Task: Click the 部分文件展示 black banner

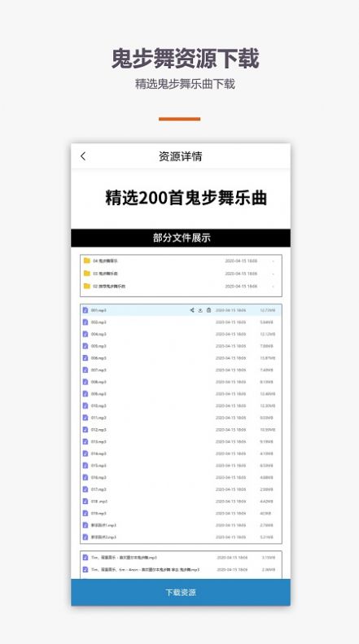Action: (x=181, y=238)
